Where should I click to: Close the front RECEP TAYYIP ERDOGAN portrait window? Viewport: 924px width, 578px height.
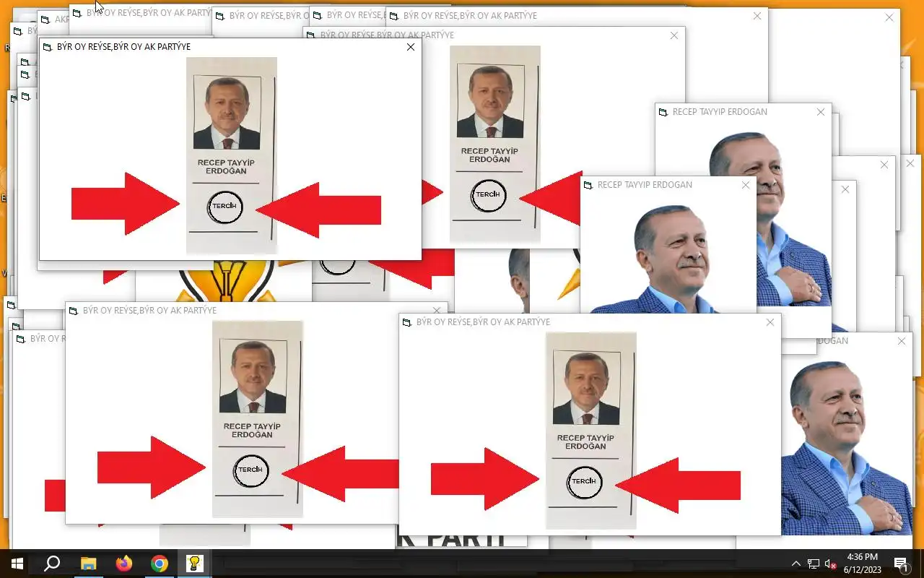point(746,185)
